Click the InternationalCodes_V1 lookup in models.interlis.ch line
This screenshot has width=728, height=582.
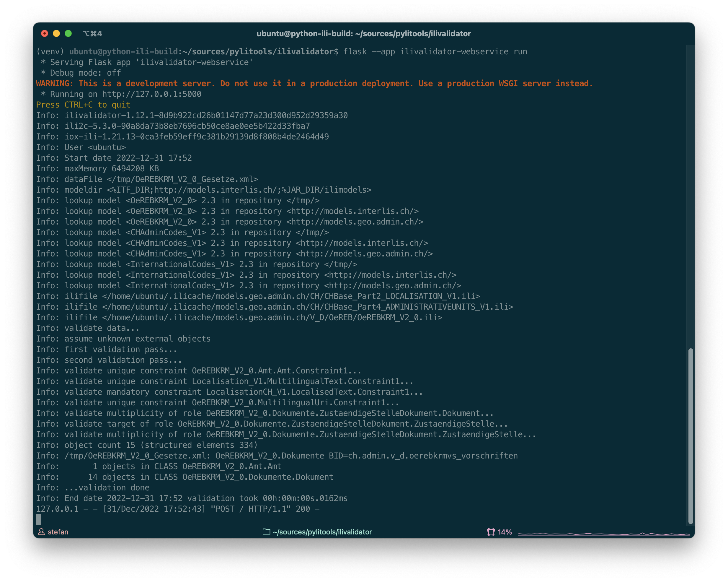(x=246, y=275)
